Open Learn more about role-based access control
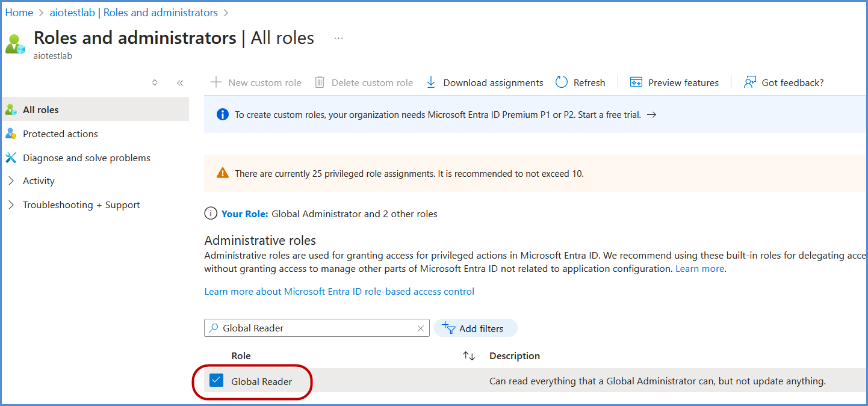The width and height of the screenshot is (868, 406). pos(339,292)
